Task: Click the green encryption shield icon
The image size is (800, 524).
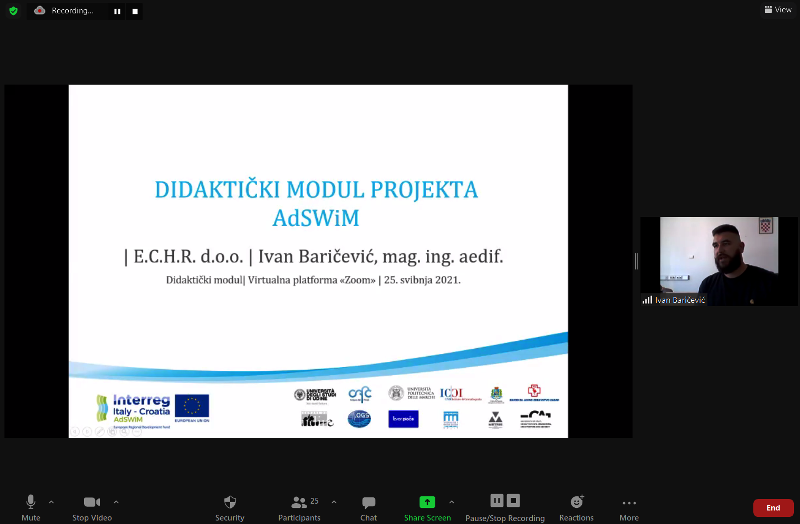Action: click(14, 11)
